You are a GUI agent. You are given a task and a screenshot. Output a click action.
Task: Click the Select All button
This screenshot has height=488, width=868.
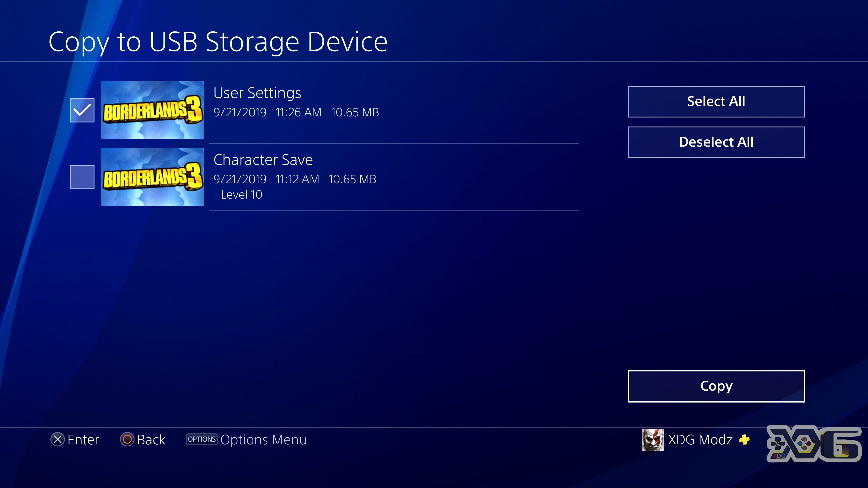coord(716,101)
